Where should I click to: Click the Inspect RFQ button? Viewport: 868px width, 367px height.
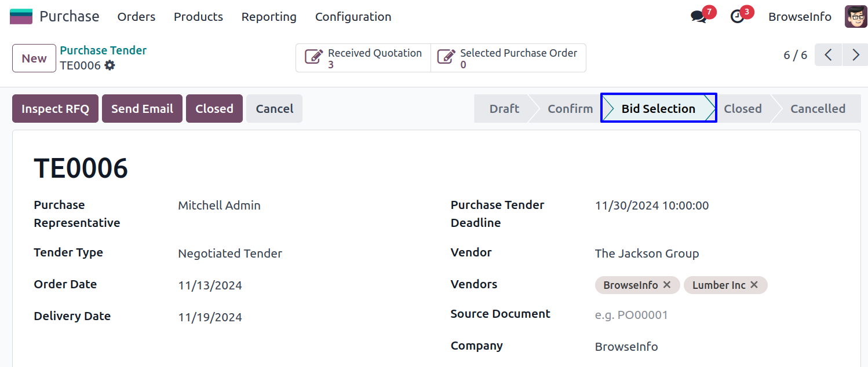55,109
